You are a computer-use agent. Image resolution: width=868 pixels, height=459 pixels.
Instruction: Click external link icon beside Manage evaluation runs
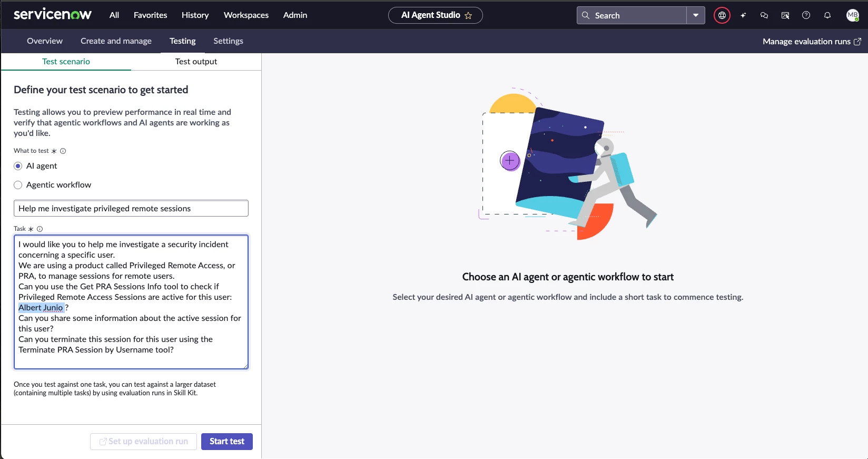pos(857,42)
